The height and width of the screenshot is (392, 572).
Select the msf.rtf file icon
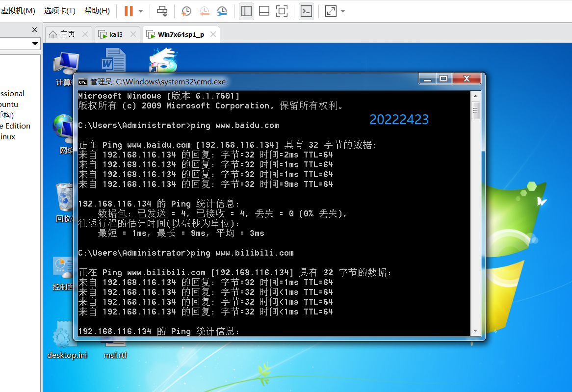click(x=115, y=350)
